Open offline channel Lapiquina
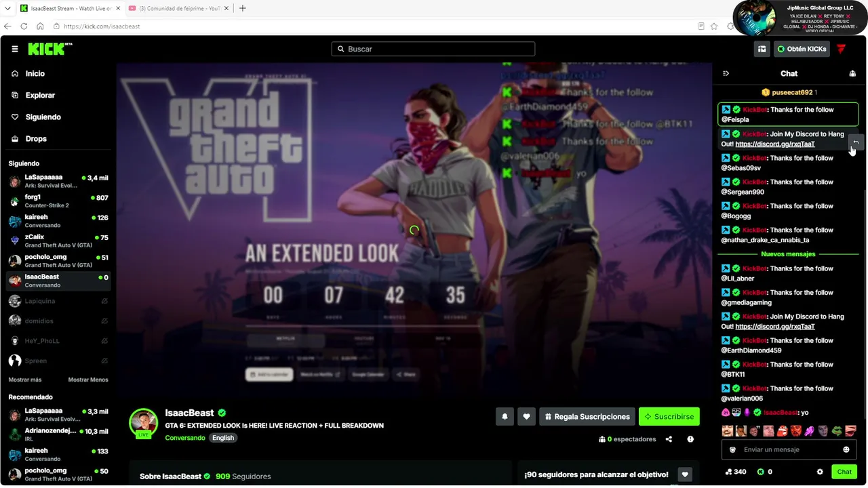 pyautogui.click(x=58, y=301)
